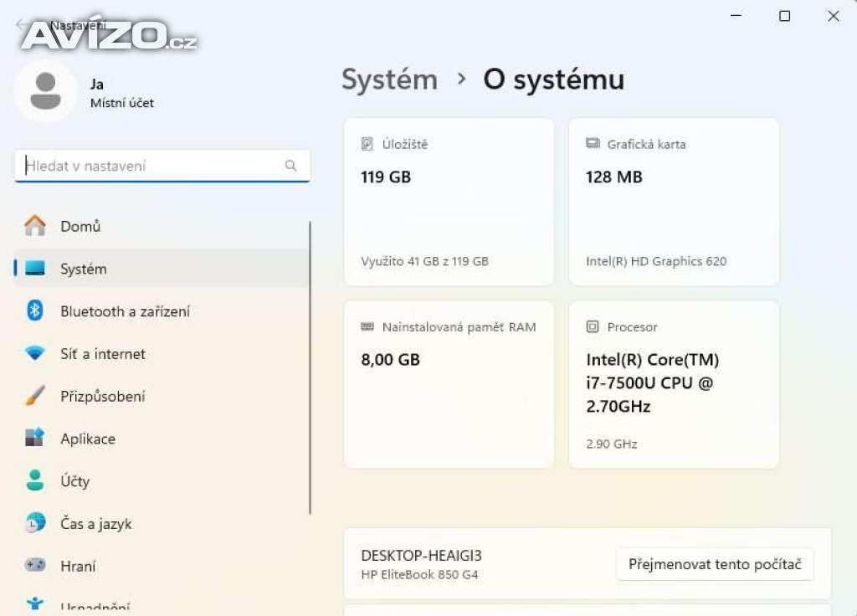Click the Síť a internet wifi icon
The image size is (857, 616).
[35, 354]
